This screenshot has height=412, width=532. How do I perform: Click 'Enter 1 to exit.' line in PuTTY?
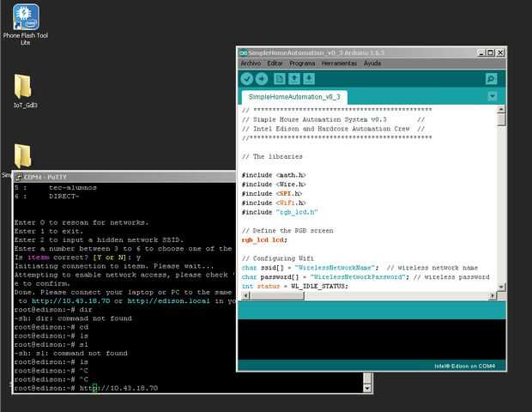(x=49, y=231)
